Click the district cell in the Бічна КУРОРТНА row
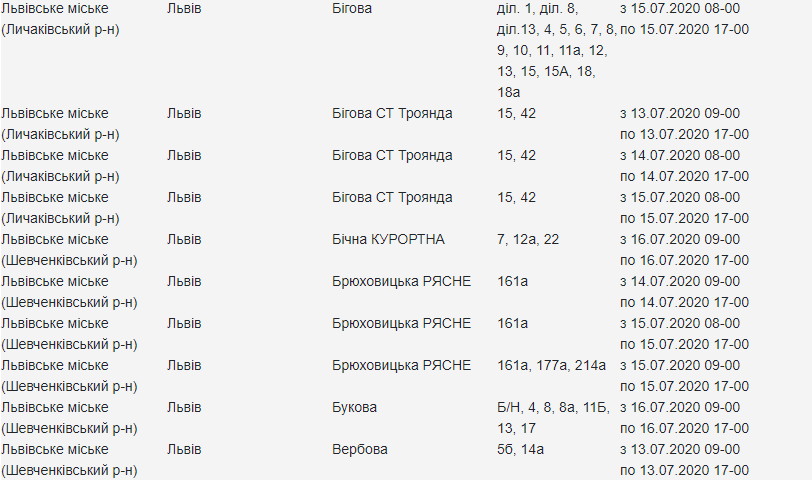Screen dimensions: 812x480 coord(70,249)
